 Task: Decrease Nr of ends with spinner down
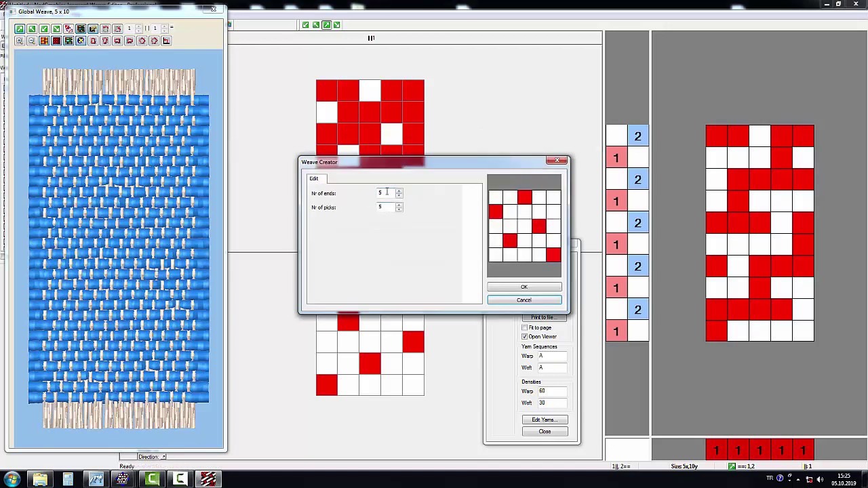click(x=399, y=196)
